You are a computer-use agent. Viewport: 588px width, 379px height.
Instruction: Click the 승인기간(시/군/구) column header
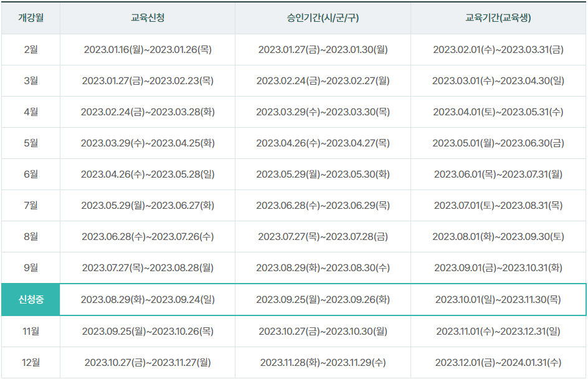[323, 18]
